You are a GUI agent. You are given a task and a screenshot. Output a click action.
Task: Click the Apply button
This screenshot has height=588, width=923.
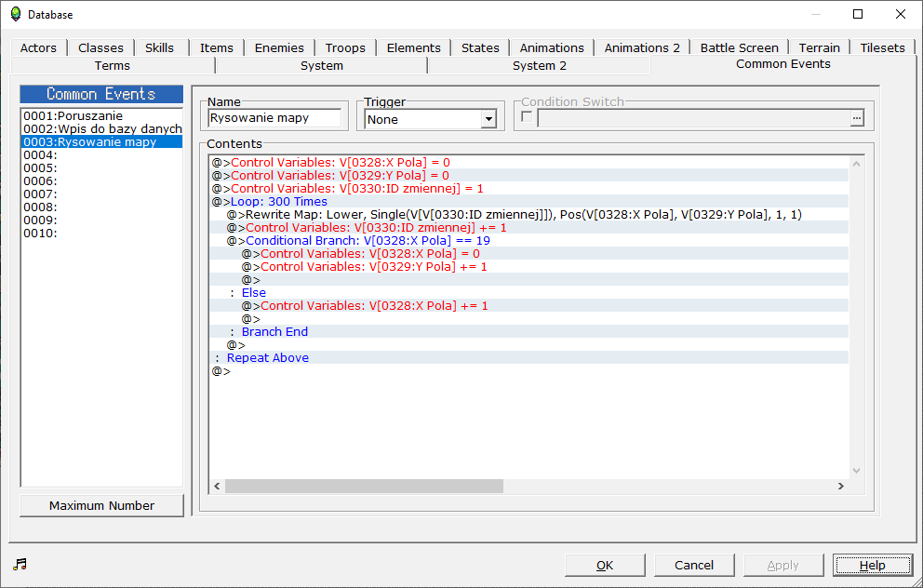pos(783,565)
